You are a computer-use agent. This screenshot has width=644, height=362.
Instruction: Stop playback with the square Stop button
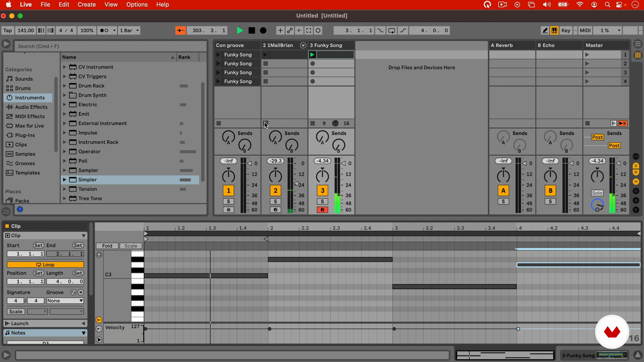[252, 31]
